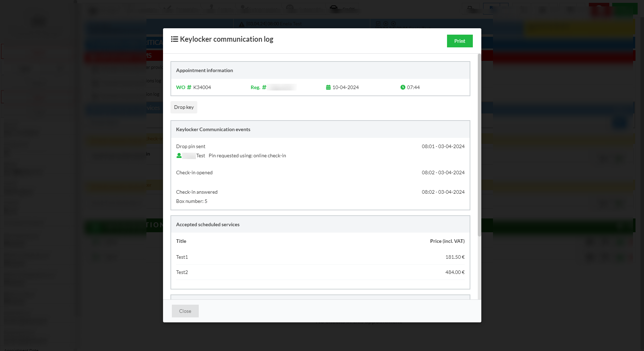Click the green Print button
Viewport: 644px width, 351px height.
(x=459, y=41)
